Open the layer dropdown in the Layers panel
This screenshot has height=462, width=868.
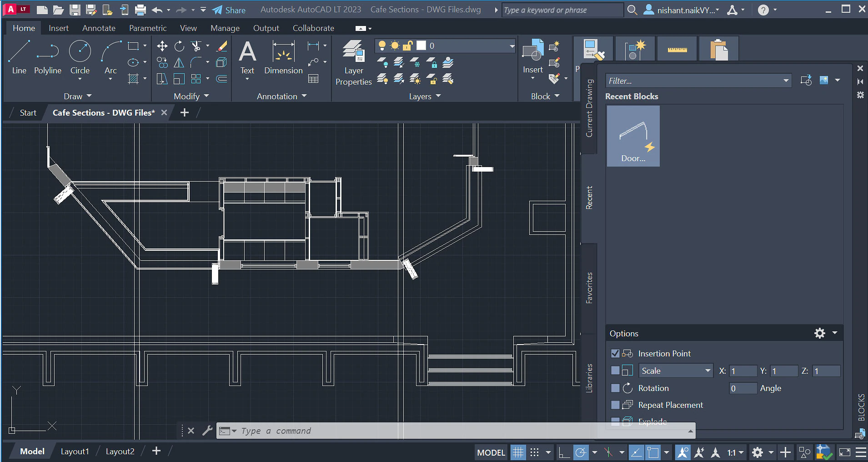512,46
